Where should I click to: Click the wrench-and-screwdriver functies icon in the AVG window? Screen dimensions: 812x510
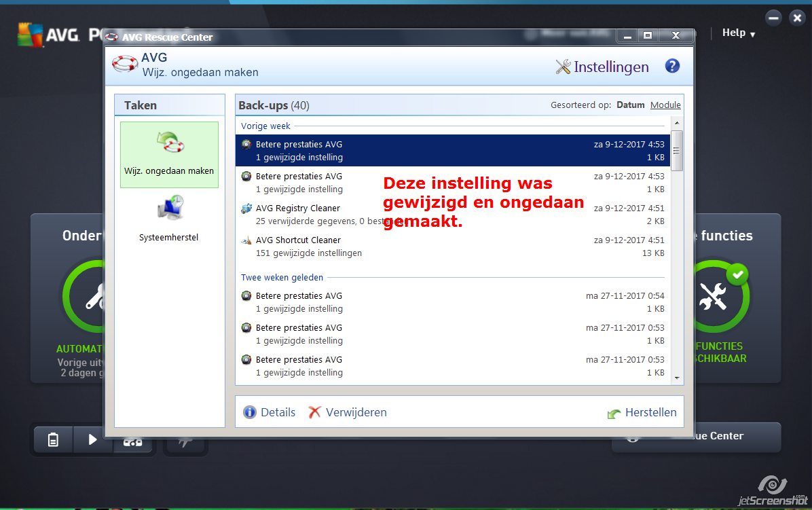coord(713,296)
